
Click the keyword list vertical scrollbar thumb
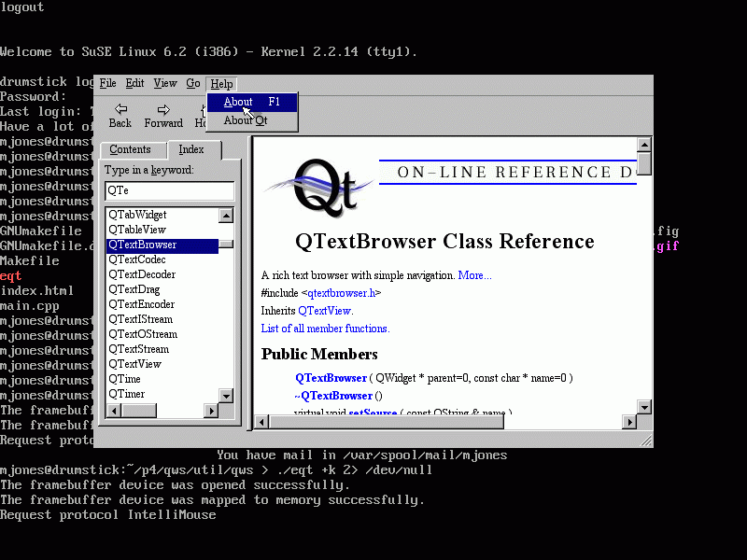(x=226, y=245)
